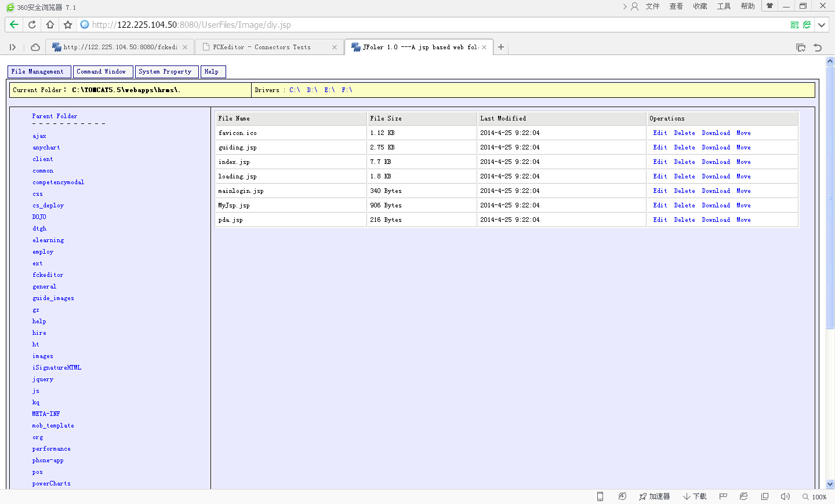Open the fckeditor folder
The width and height of the screenshot is (835, 504).
pos(48,275)
